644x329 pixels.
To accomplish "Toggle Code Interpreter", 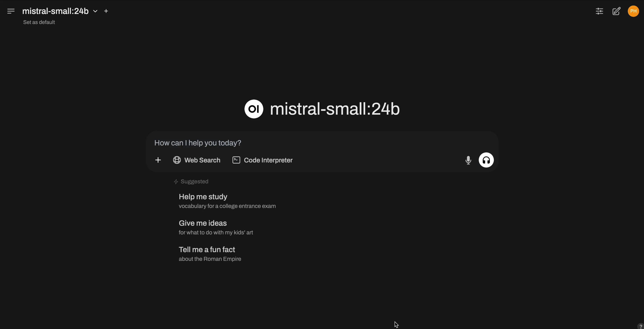I will (x=263, y=160).
